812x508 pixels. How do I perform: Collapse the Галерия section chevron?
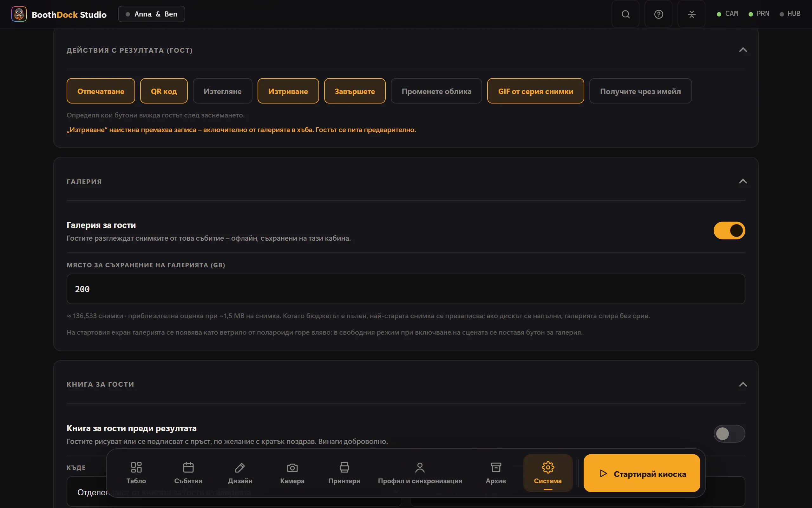[743, 181]
